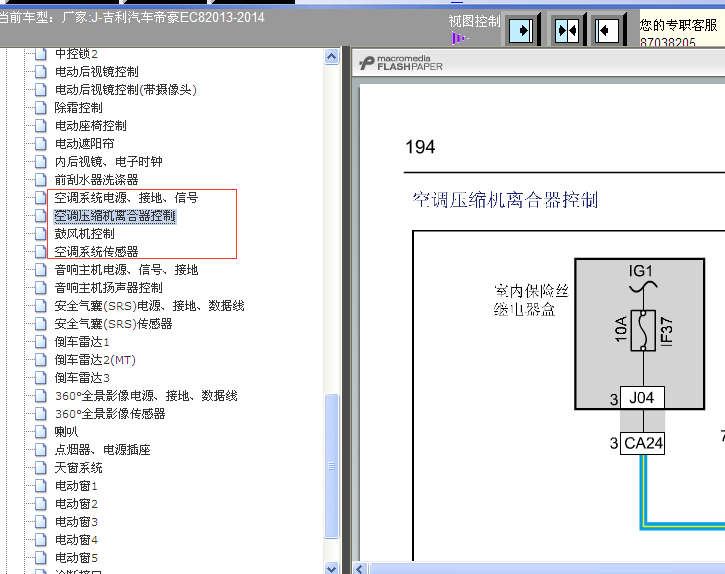
Task: Click the page icon beside 前刮水器洗涤器
Action: (41, 180)
